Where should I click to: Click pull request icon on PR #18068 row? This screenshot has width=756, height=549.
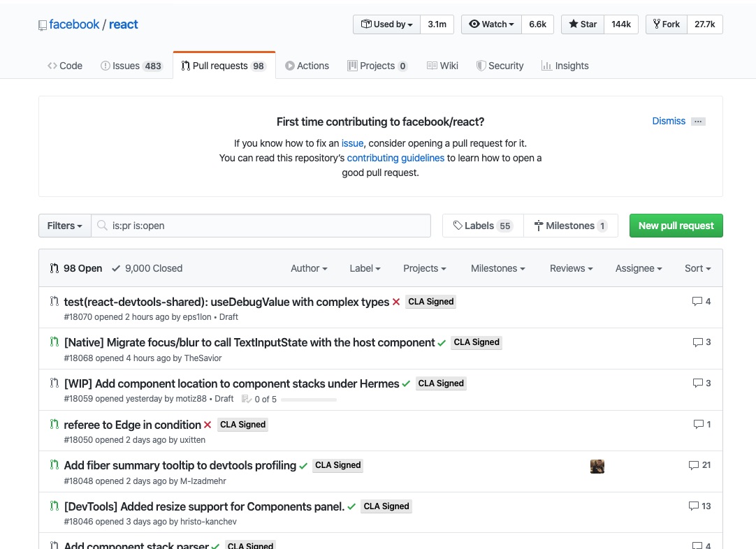tap(54, 342)
